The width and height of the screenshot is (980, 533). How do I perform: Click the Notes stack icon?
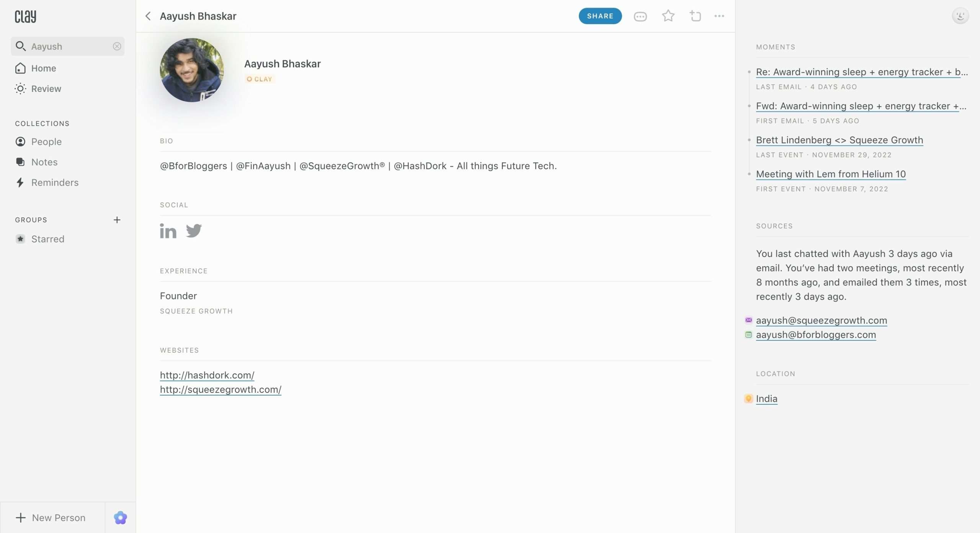21,162
